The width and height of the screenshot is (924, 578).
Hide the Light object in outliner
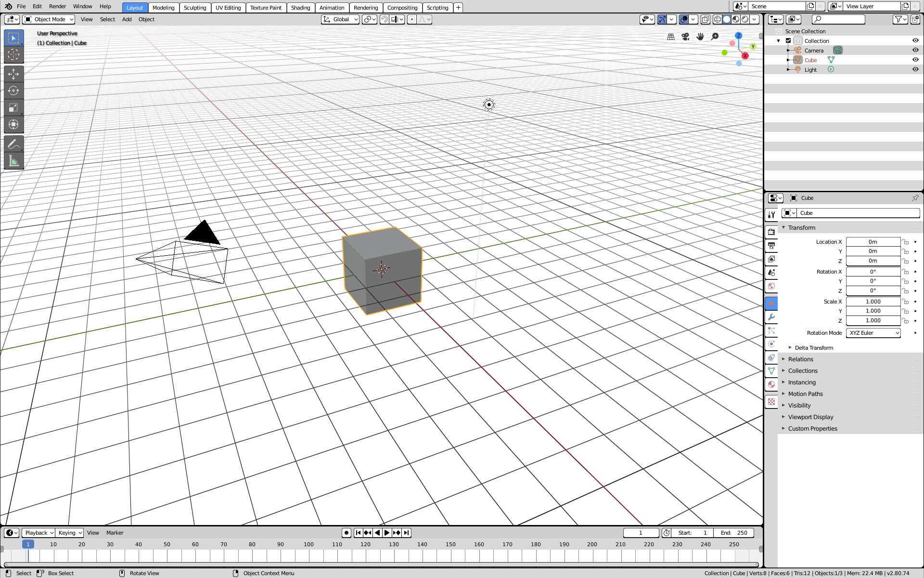tap(915, 69)
